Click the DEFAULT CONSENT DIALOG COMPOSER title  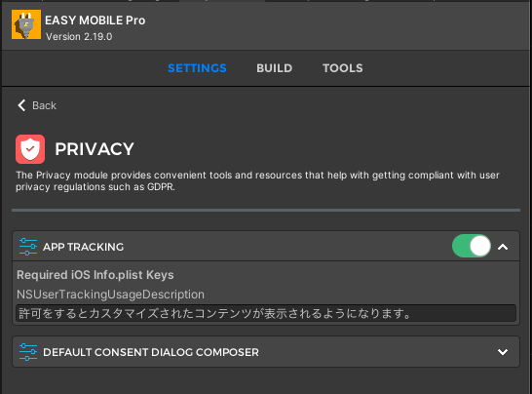click(x=151, y=352)
